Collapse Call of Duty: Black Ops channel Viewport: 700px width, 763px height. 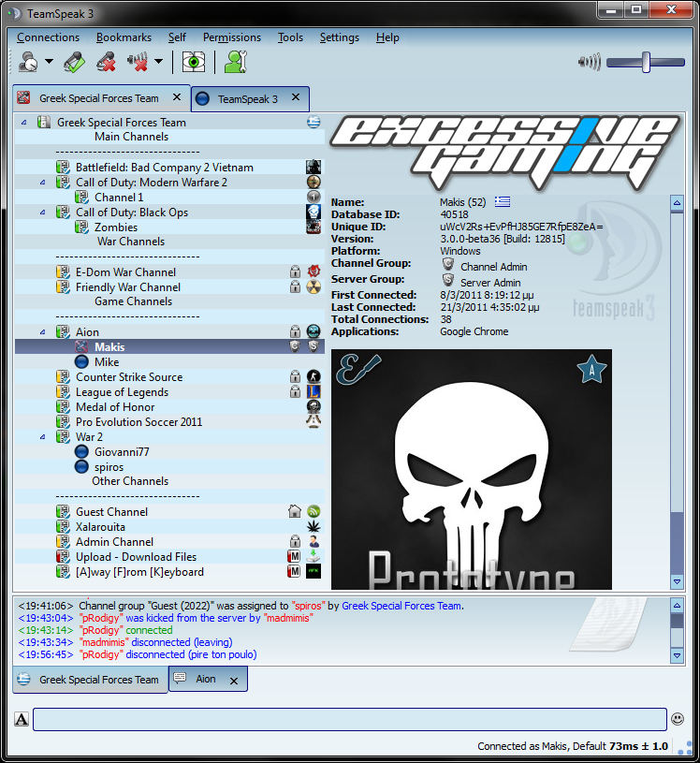click(x=43, y=213)
